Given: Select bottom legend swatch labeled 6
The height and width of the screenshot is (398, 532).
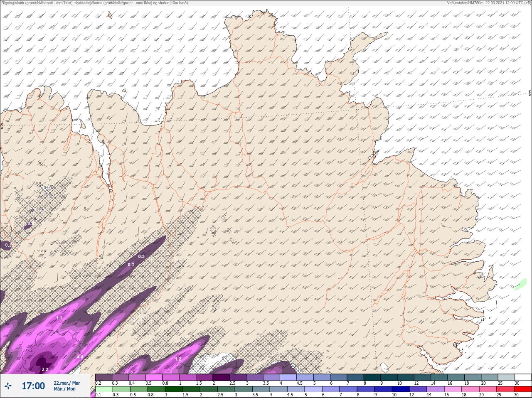Looking at the screenshot, I should pos(331,389).
